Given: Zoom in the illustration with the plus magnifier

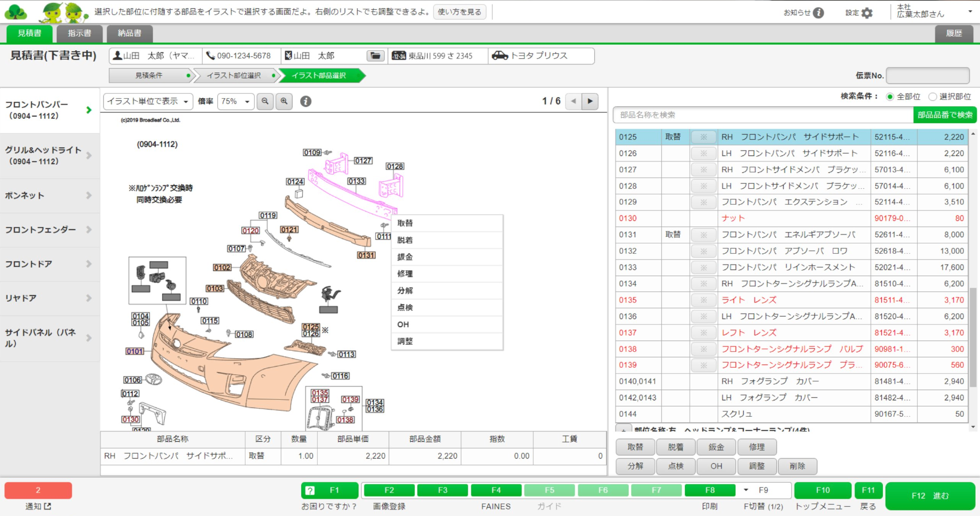Looking at the screenshot, I should pos(284,101).
